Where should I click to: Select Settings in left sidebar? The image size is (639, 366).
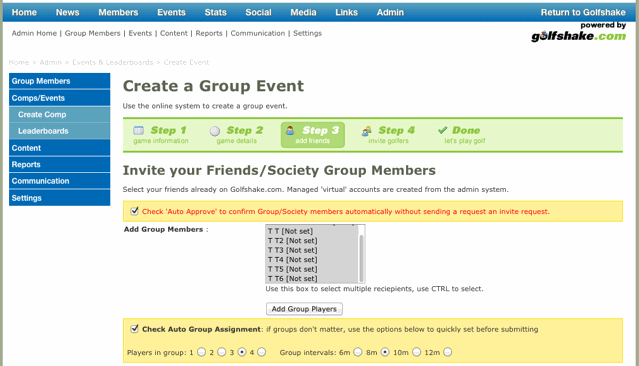[x=59, y=198]
